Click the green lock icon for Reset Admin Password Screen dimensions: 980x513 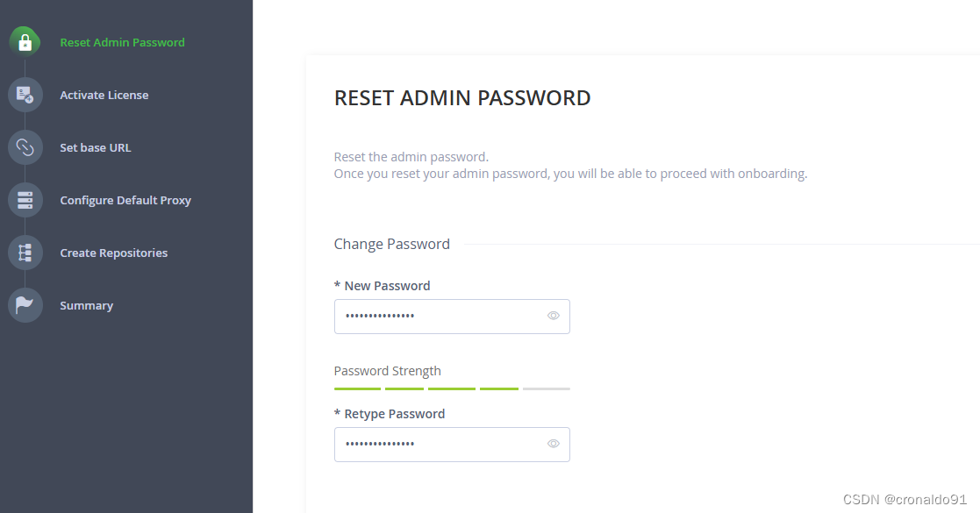(25, 42)
